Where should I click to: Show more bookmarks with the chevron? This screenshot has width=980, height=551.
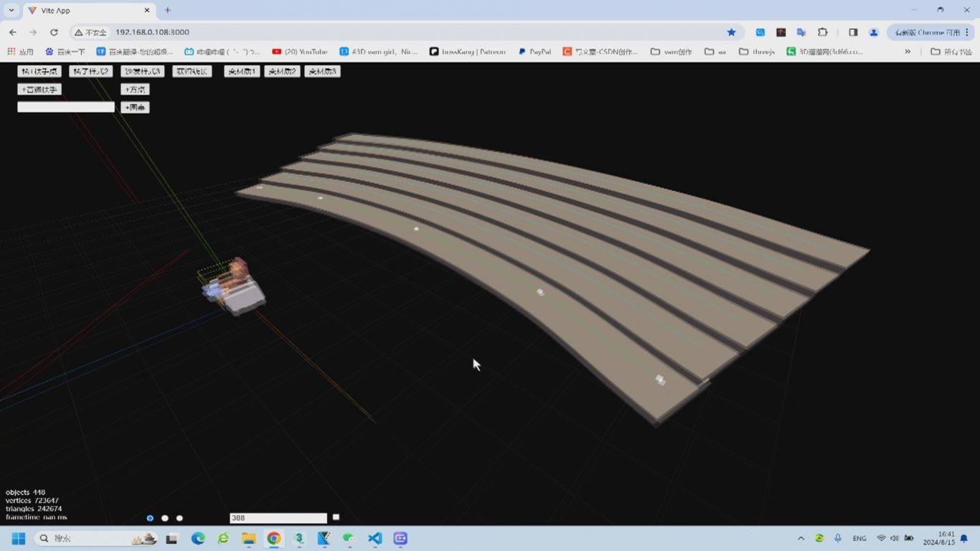point(908,52)
